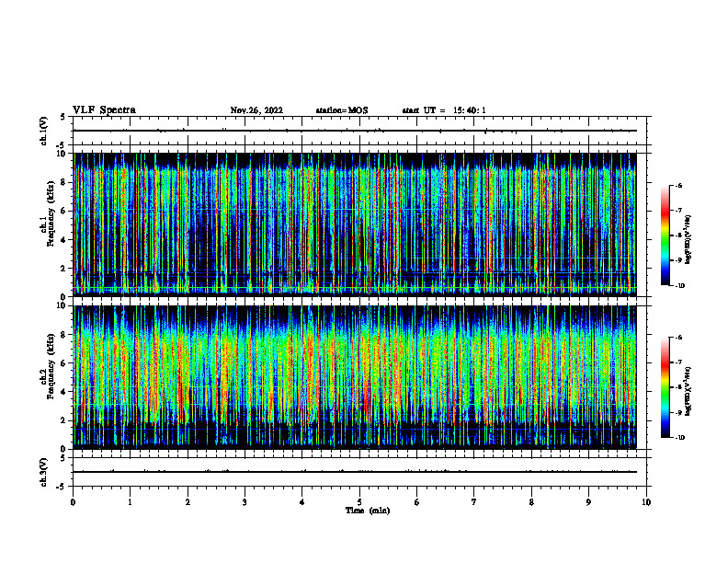Click the '-6' label on ch.1 colorbar
728x563 pixels.
678,186
